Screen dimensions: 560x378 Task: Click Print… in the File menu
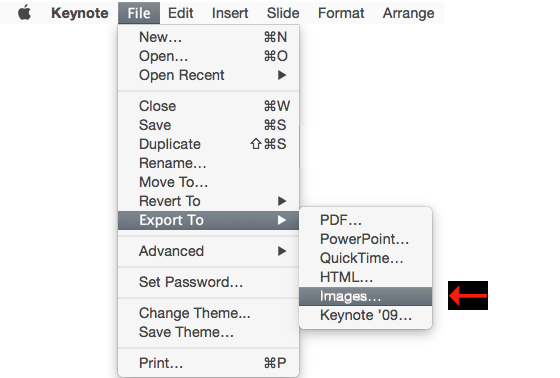[x=208, y=363]
